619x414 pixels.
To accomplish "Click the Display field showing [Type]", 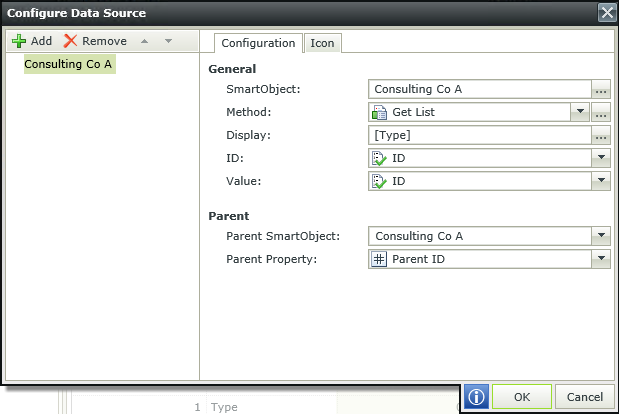I will point(480,135).
